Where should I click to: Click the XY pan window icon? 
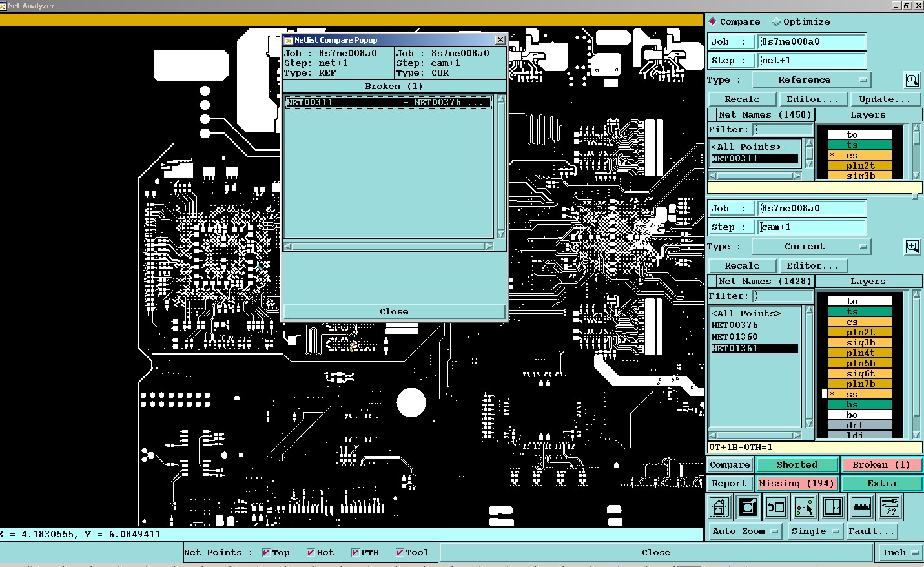(833, 508)
